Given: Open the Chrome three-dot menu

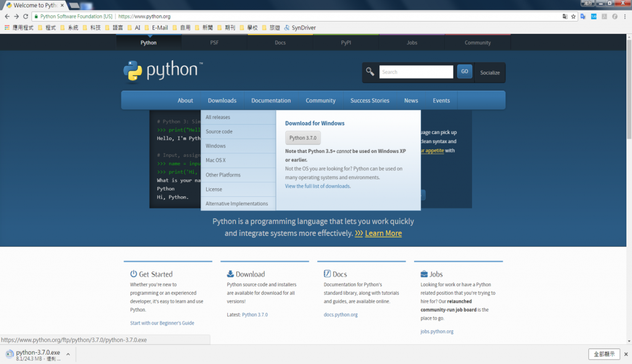Looking at the screenshot, I should (x=625, y=17).
